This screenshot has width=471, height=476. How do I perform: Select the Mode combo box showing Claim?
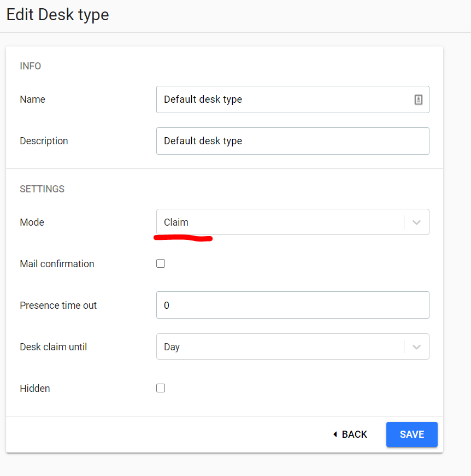point(292,222)
